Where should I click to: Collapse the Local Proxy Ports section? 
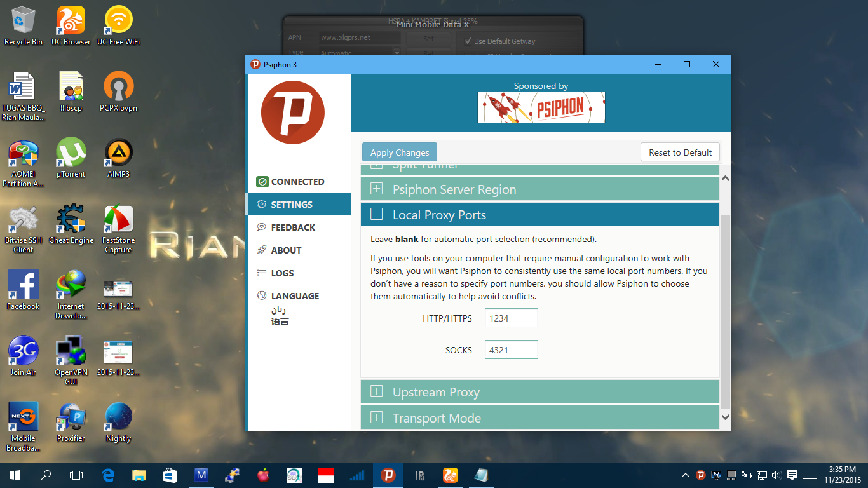[540, 215]
